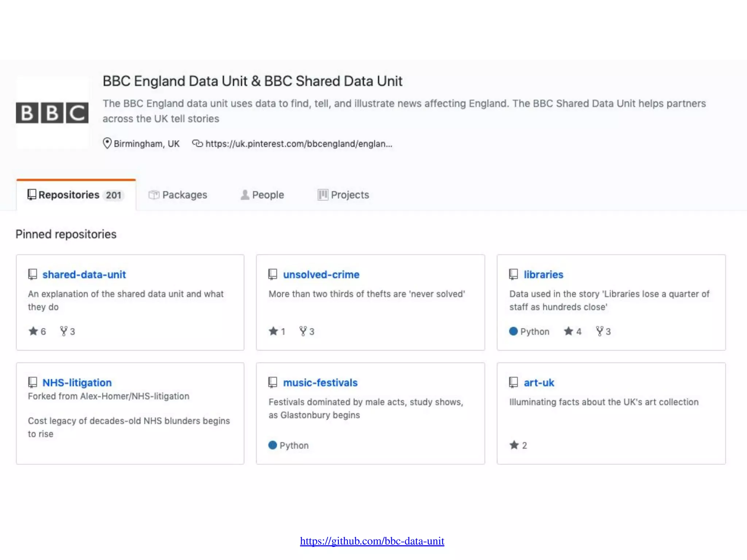The image size is (747, 560).
Task: Open the music-festivals repository
Action: [320, 382]
